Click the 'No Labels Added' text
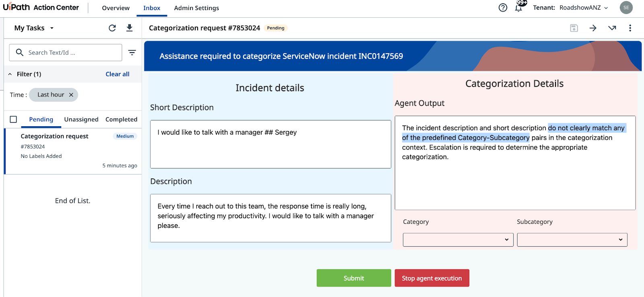 pos(41,156)
